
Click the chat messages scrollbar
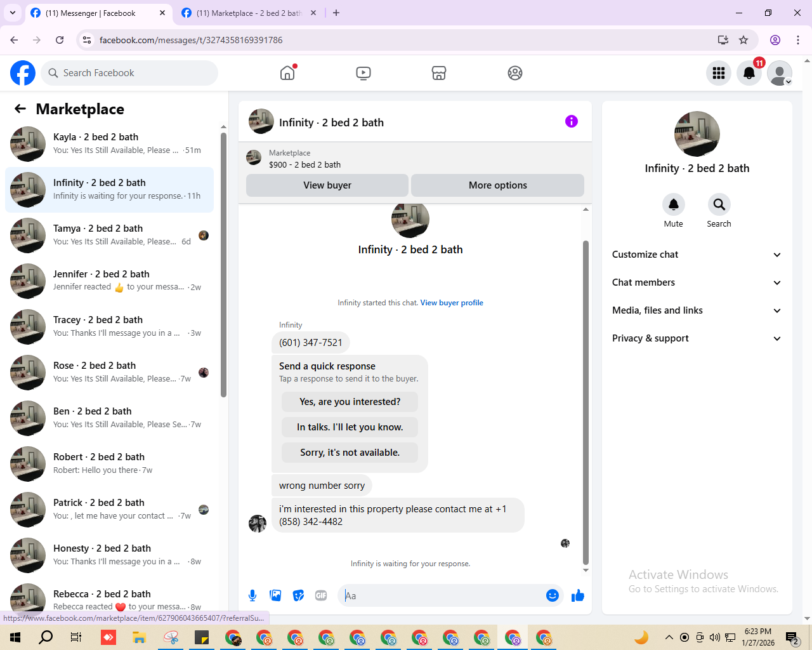pos(586,402)
